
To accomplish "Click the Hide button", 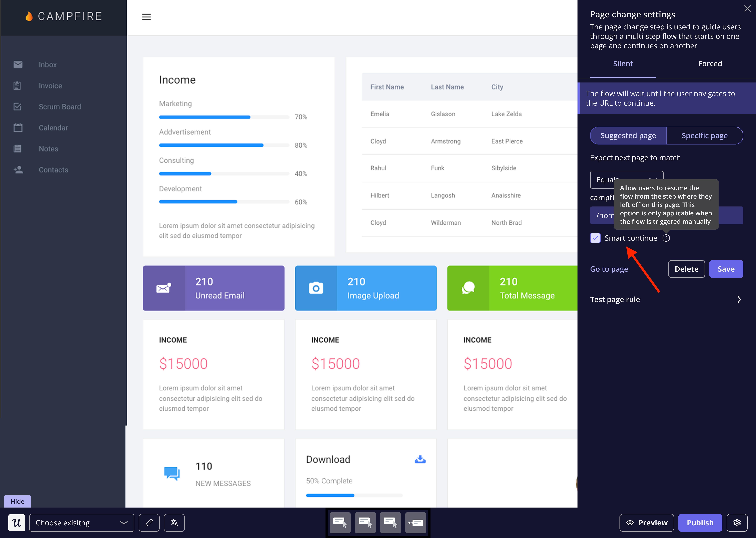I will tap(18, 501).
